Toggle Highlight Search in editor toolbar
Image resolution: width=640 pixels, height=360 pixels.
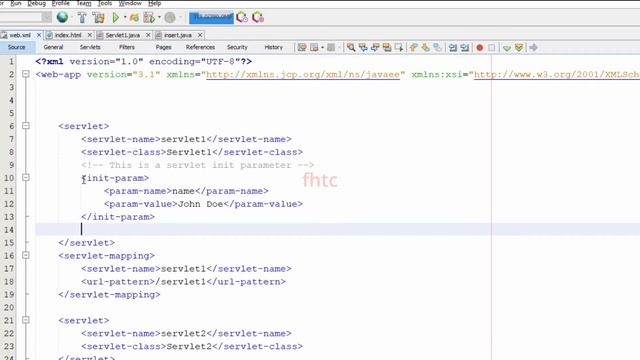click(387, 48)
